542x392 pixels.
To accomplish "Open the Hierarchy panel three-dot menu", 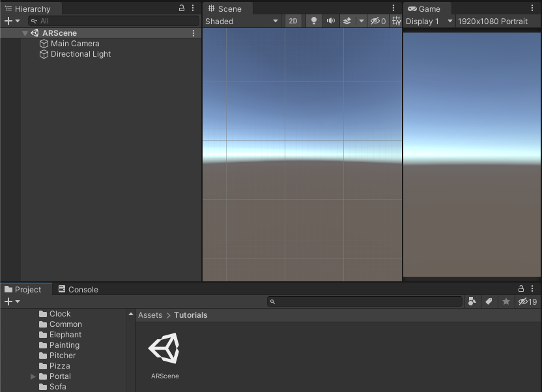I will click(x=193, y=8).
